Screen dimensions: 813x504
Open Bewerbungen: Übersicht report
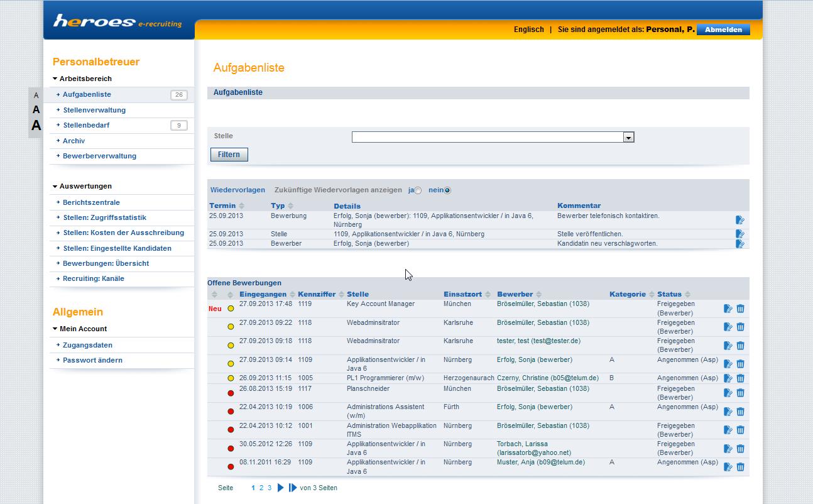(106, 263)
